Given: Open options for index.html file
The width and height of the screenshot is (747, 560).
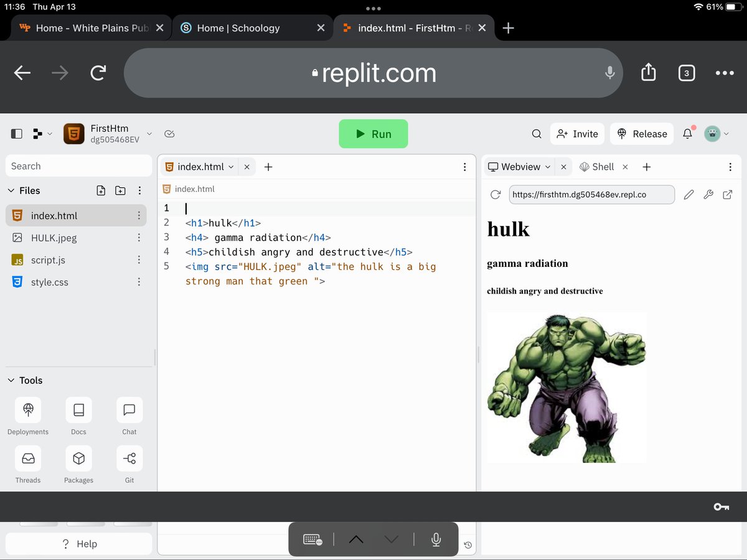Looking at the screenshot, I should [x=138, y=216].
